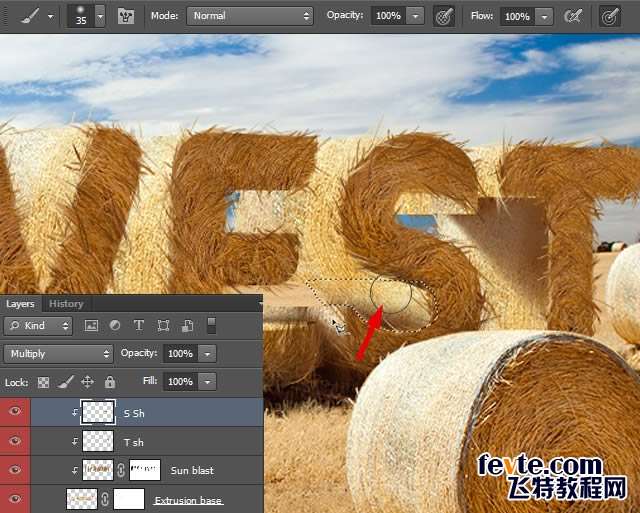Open the Multiply blend mode dropdown

tap(58, 354)
